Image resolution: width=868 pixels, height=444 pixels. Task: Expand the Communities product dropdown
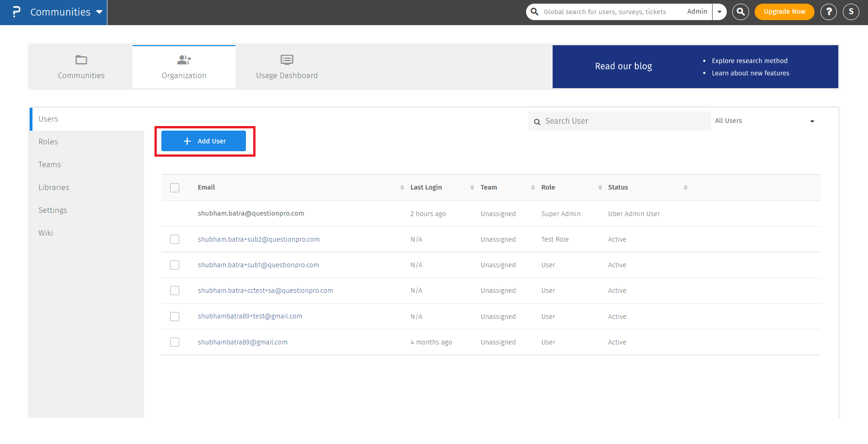(x=99, y=12)
